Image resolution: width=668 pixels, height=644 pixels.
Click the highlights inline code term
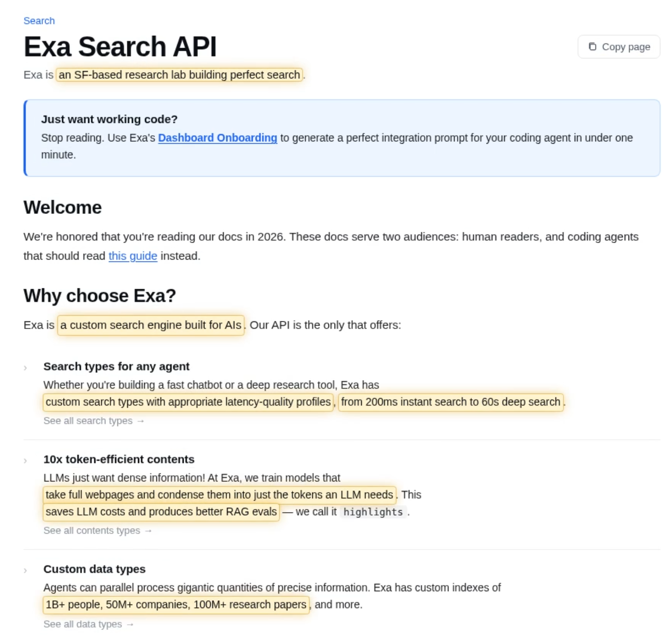coord(373,512)
